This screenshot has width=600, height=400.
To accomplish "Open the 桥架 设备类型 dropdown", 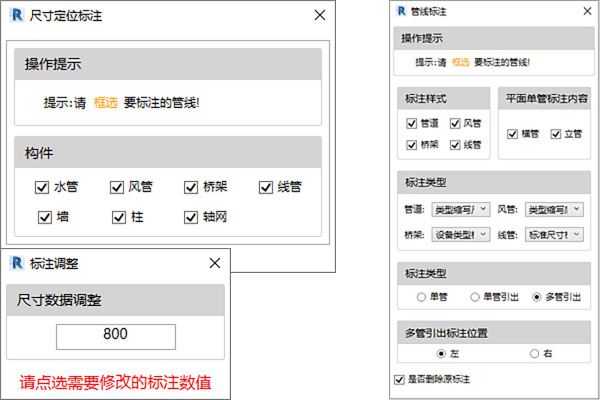I will [458, 235].
